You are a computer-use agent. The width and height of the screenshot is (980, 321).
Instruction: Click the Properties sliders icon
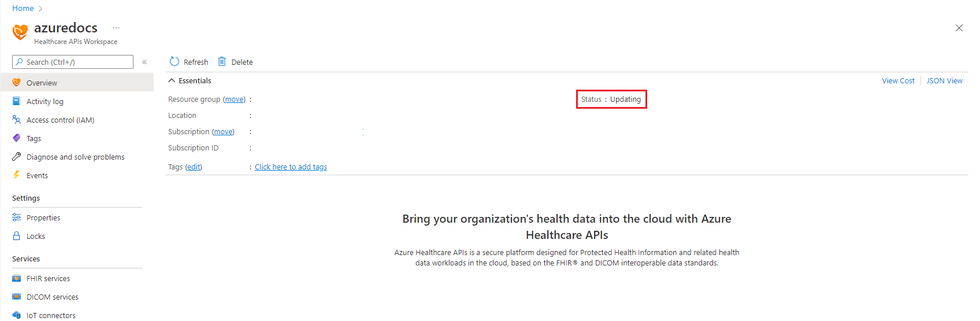(x=16, y=217)
